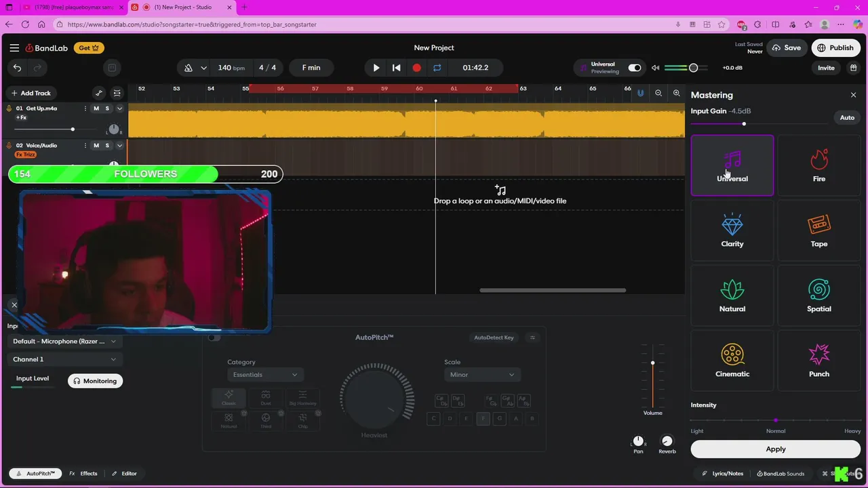Open the gift box icon
Screen dimensions: 868x488
click(x=854, y=68)
